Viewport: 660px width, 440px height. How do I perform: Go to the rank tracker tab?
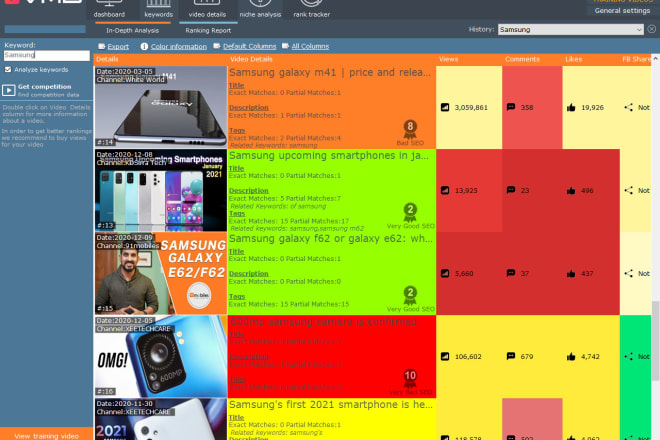311,9
